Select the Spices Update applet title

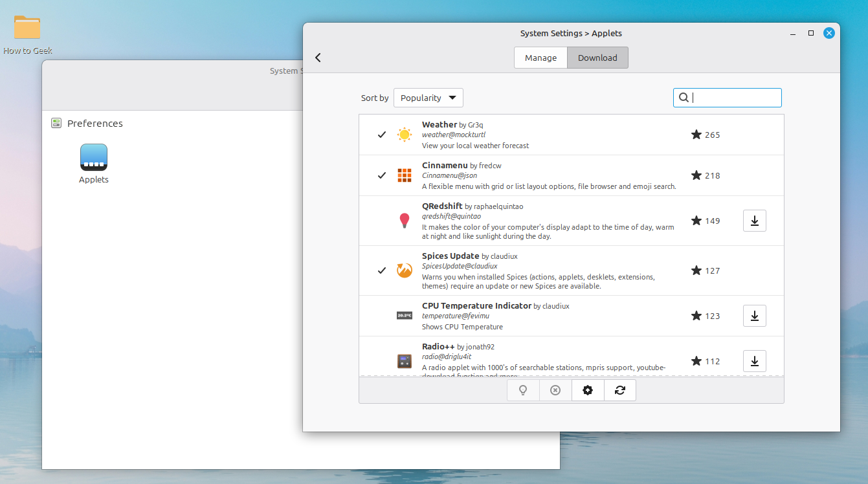pos(451,256)
